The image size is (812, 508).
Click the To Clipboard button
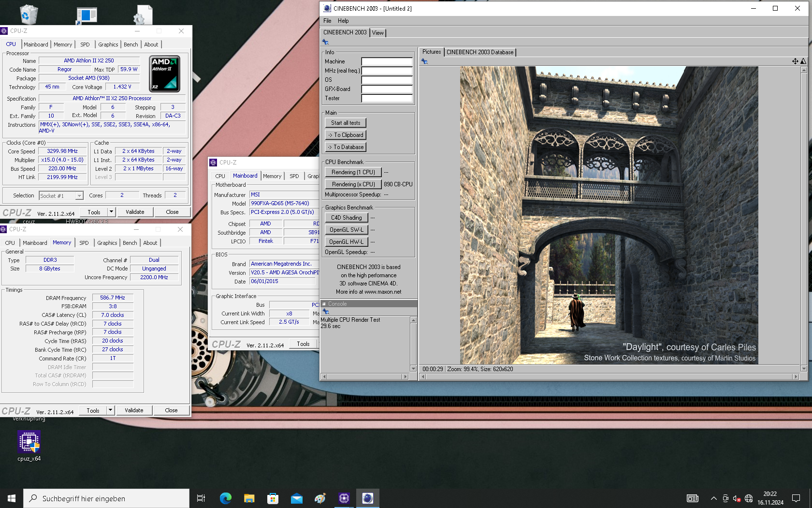346,135
